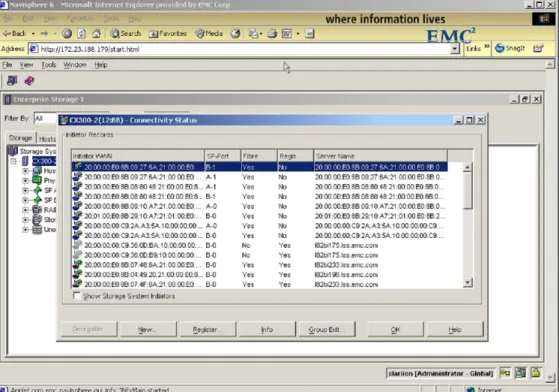Screen dimensions: 559x392
Task: Open the Navisphere View menu
Action: point(26,65)
